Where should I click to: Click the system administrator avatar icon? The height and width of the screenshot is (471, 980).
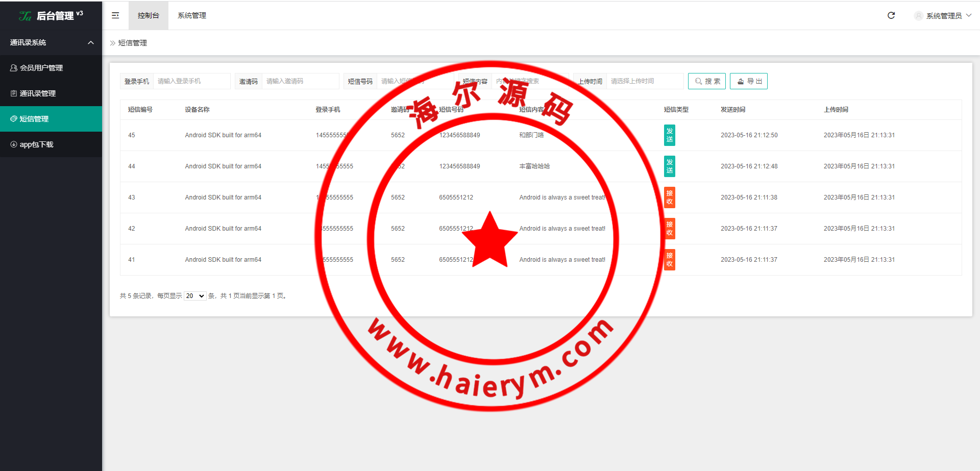(x=918, y=16)
